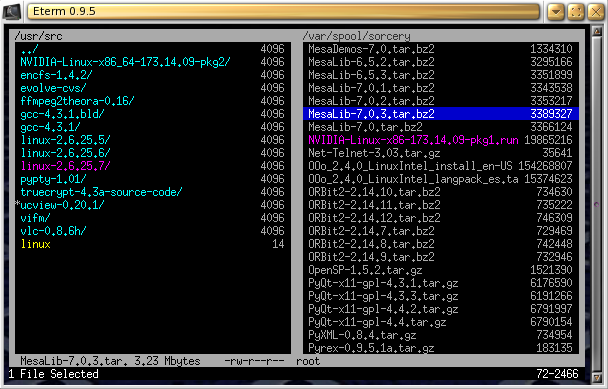Click the scrollbar down arrow
This screenshot has height=389, width=608.
point(597,377)
